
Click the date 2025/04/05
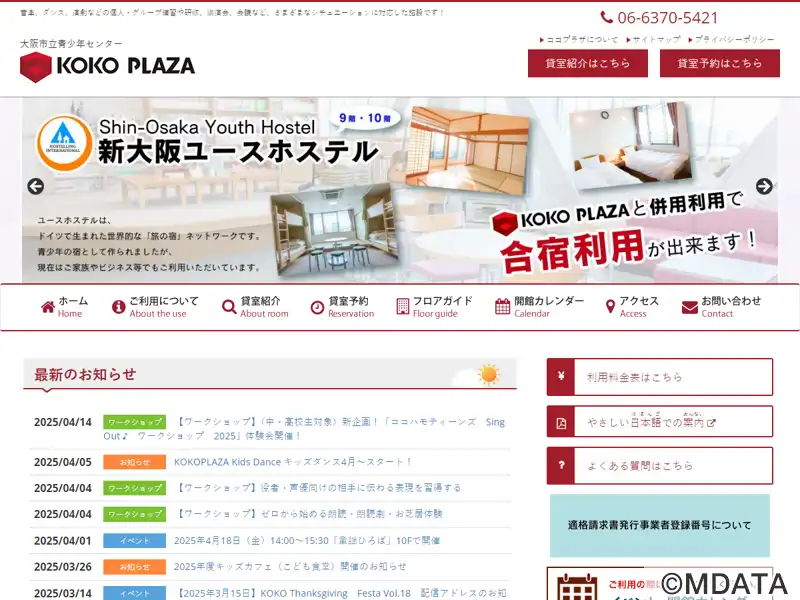(63, 462)
